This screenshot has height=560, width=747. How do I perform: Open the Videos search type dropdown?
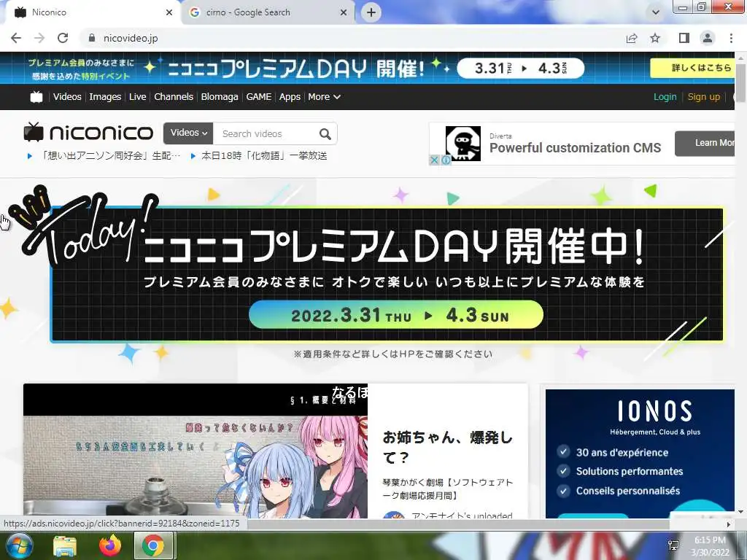pyautogui.click(x=188, y=133)
